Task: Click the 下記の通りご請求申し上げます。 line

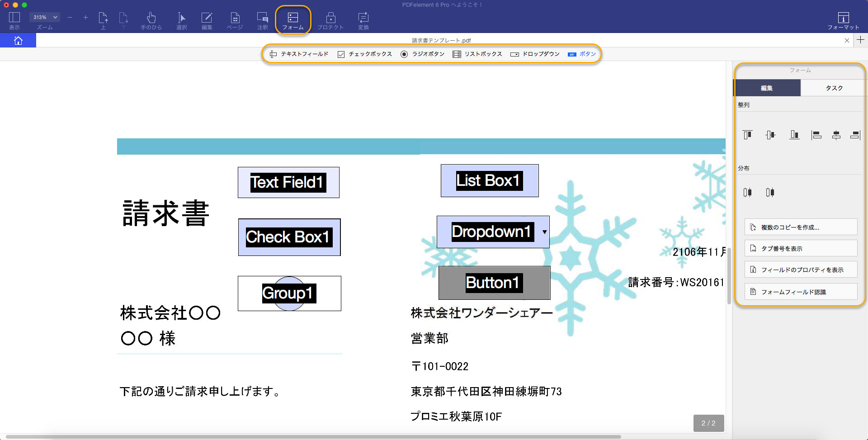Action: pyautogui.click(x=200, y=391)
